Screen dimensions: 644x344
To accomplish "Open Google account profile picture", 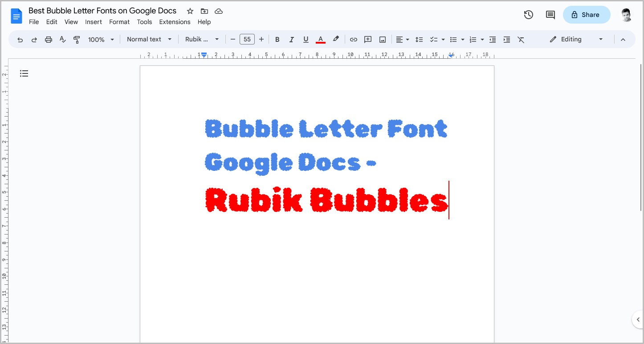I will 627,15.
